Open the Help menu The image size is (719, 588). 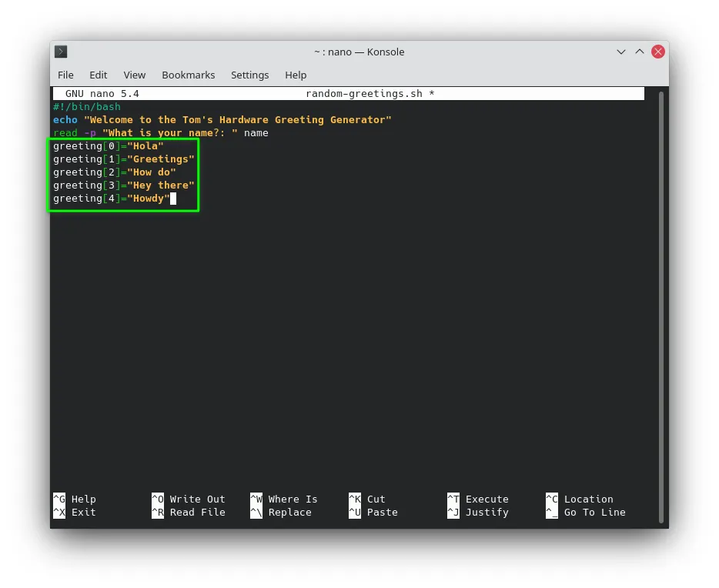coord(296,75)
